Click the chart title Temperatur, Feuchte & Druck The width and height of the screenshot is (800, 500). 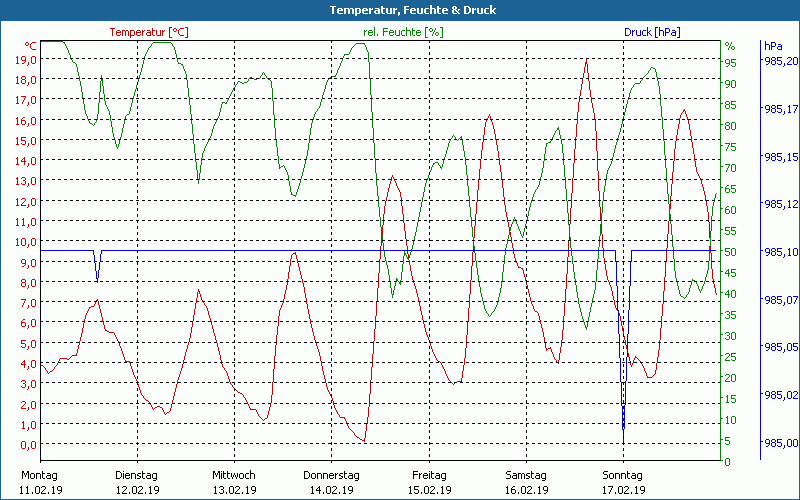(399, 10)
